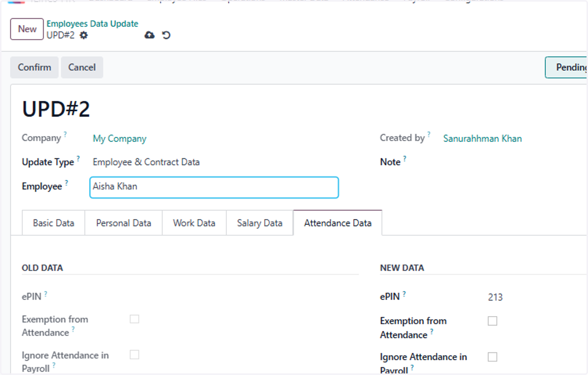
Task: Show help tooltip for Company field
Action: click(65, 134)
